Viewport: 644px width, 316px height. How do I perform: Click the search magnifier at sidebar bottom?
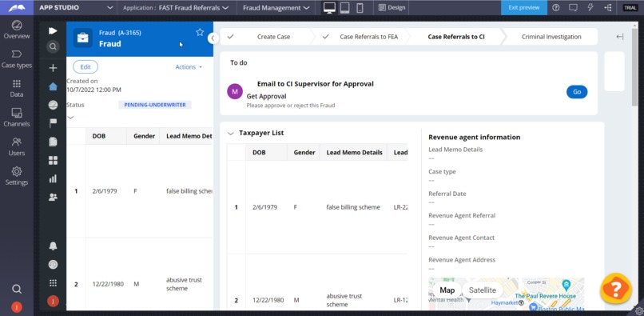(17, 289)
